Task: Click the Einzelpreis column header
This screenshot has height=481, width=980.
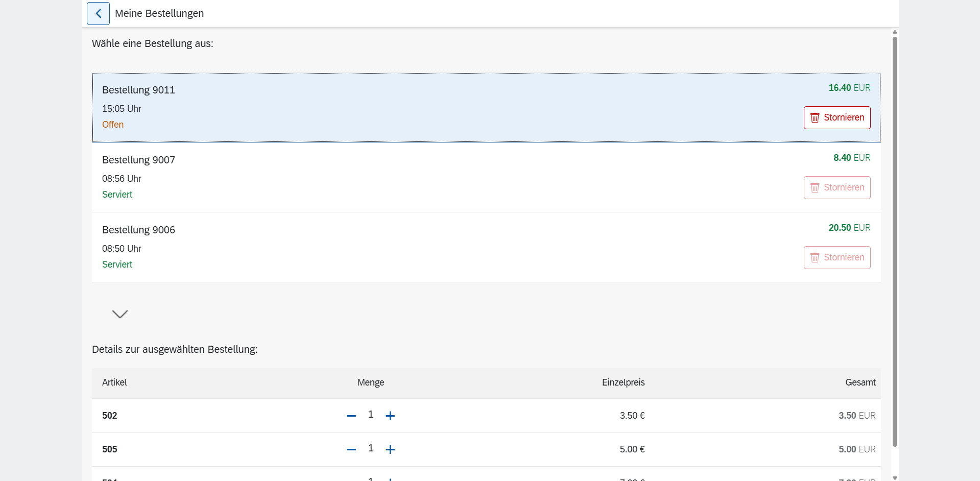Action: [x=623, y=383]
